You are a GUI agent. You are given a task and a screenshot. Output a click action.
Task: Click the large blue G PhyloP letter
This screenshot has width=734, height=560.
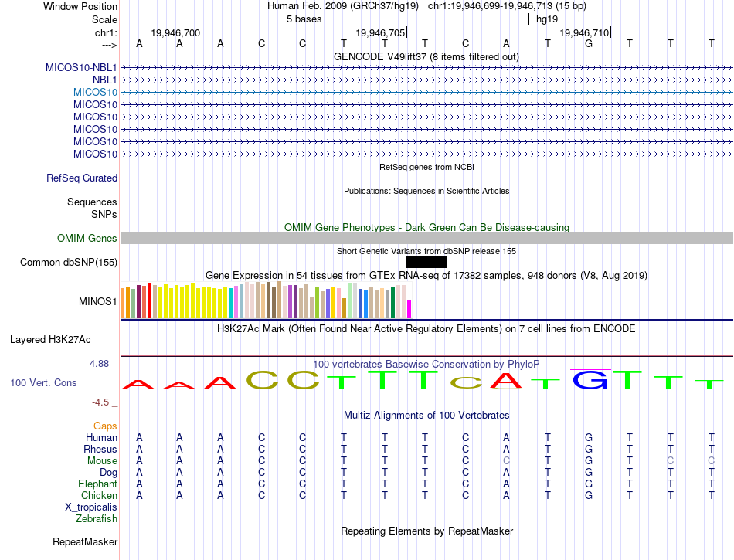click(x=590, y=380)
